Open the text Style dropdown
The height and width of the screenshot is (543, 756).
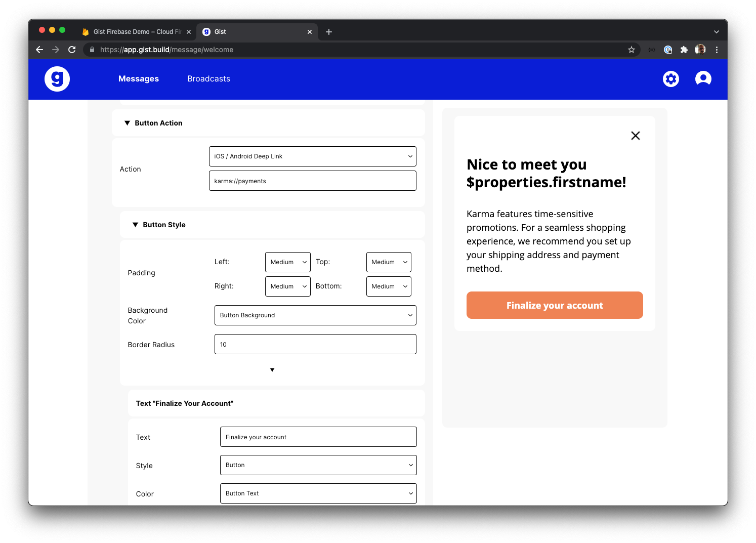318,465
